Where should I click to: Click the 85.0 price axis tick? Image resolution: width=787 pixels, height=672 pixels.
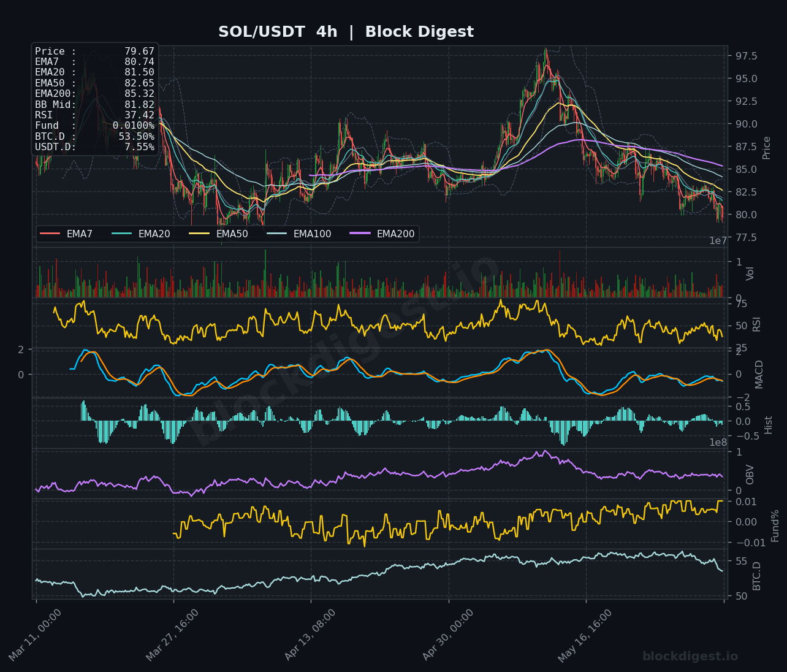(746, 170)
